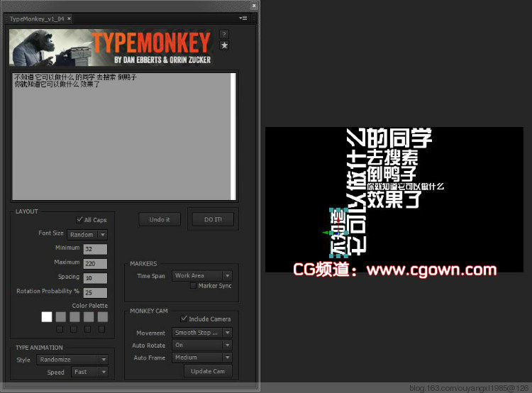Image resolution: width=532 pixels, height=393 pixels.
Task: Click the Minimum font size field
Action: tap(95, 249)
